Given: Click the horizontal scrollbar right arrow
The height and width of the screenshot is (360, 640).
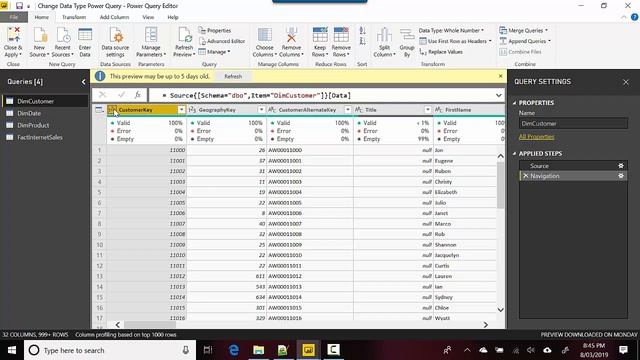Looking at the screenshot, I should (485, 325).
